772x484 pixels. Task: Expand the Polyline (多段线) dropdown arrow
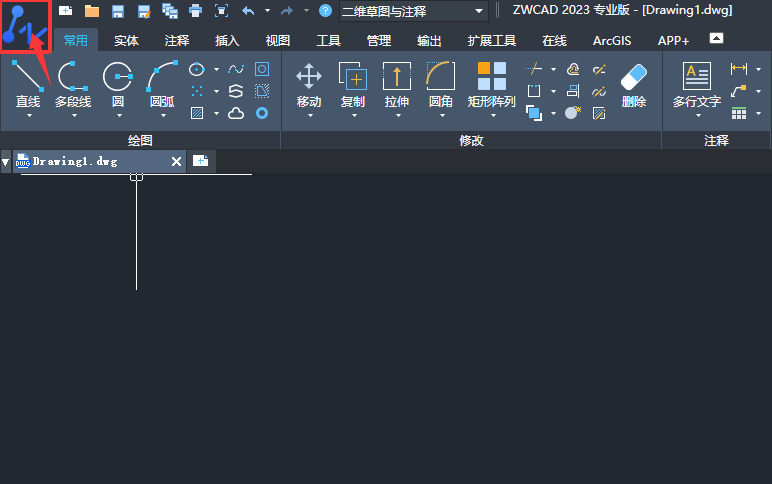[x=74, y=116]
